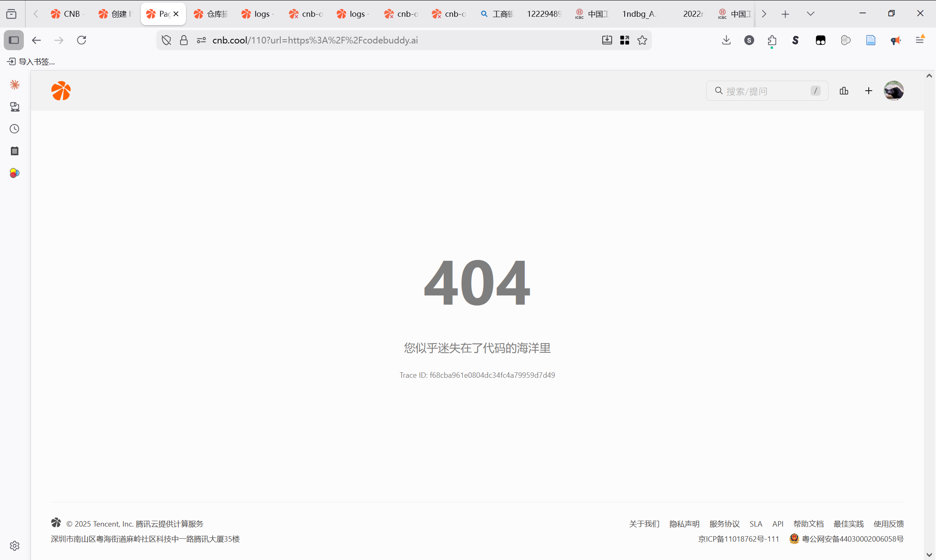Open the downloads icon in the toolbar
This screenshot has height=560, width=936.
726,40
